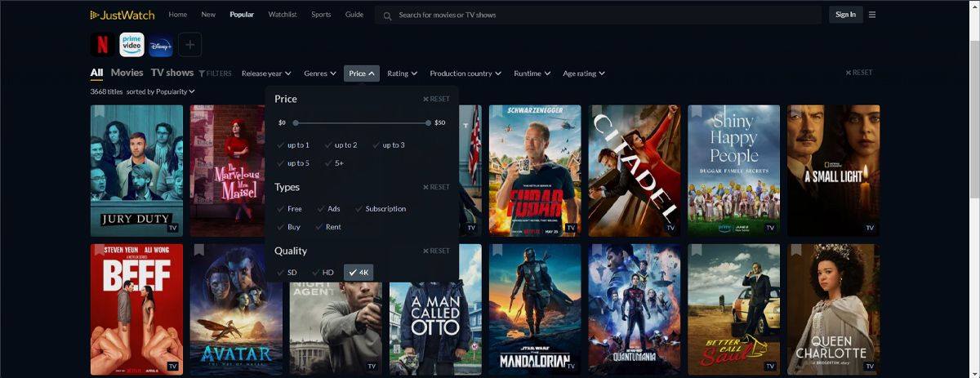Open the A Small Light poster
This screenshot has height=378, width=980.
pos(834,171)
